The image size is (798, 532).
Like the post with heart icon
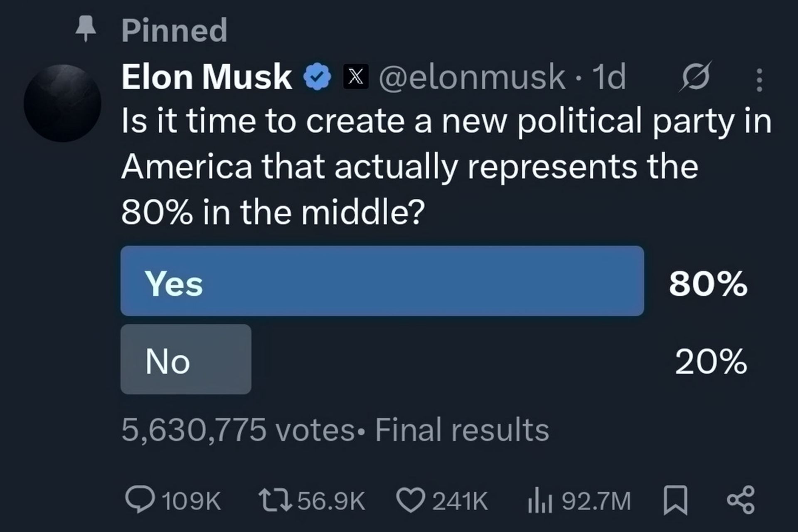411,500
